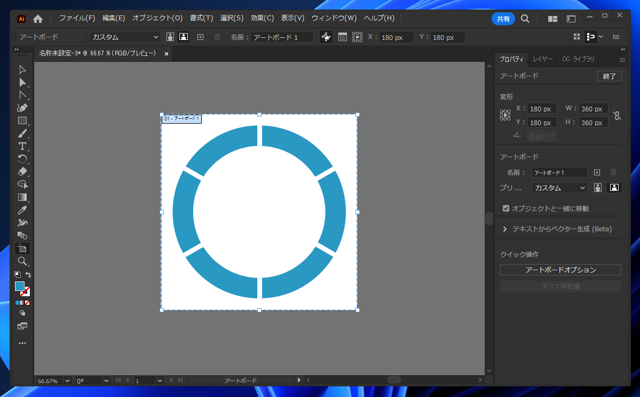
Task: Select the Shape Builder tool
Action: point(22,184)
